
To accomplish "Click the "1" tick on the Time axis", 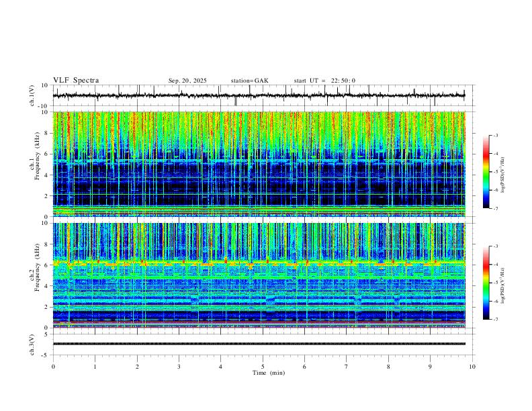I will tap(95, 367).
